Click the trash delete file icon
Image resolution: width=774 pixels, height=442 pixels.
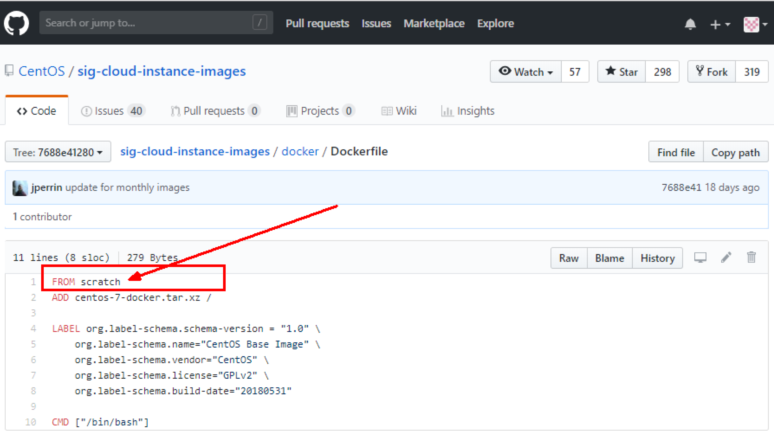pyautogui.click(x=751, y=257)
